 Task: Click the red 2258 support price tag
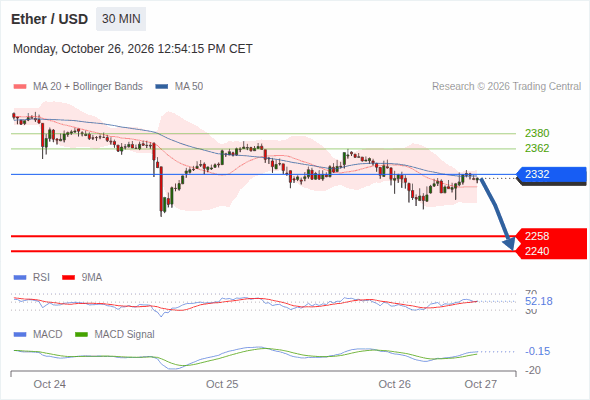(552, 236)
